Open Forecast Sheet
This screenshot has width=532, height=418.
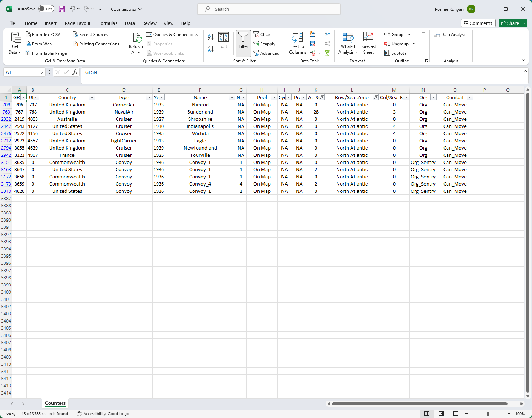[368, 43]
